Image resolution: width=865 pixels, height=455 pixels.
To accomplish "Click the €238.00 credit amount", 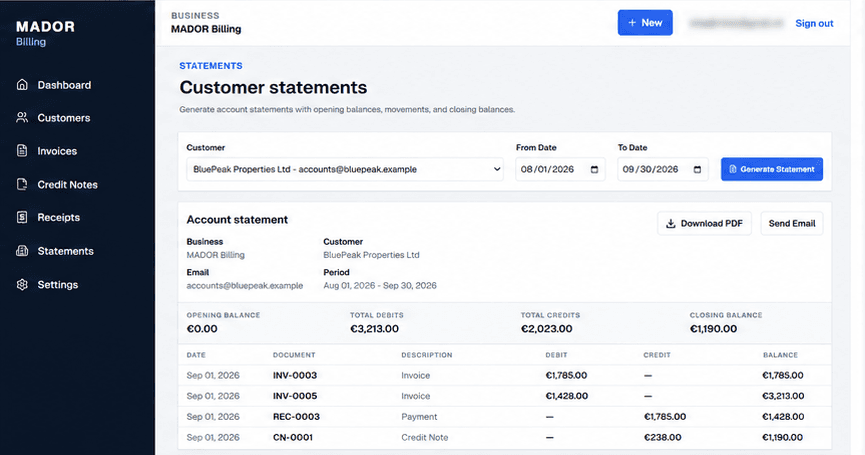I will click(x=663, y=437).
